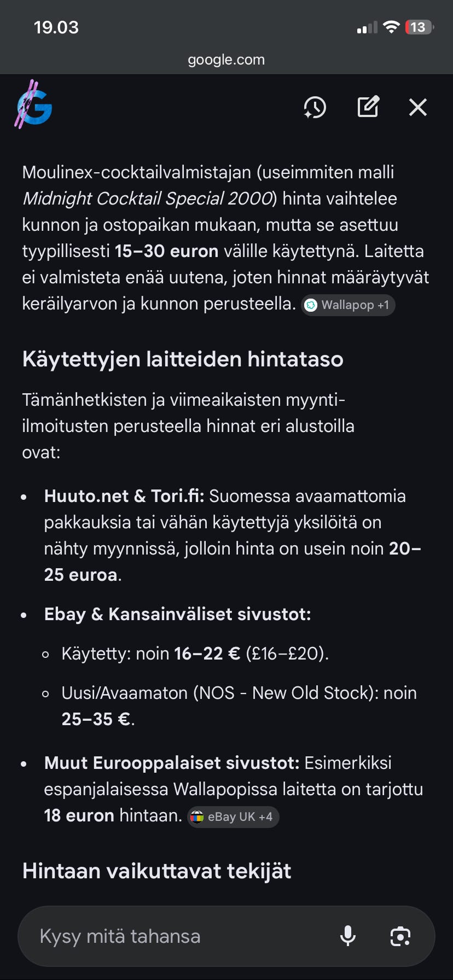453x980 pixels.
Task: Tap the Google AI mode logo
Action: (33, 107)
